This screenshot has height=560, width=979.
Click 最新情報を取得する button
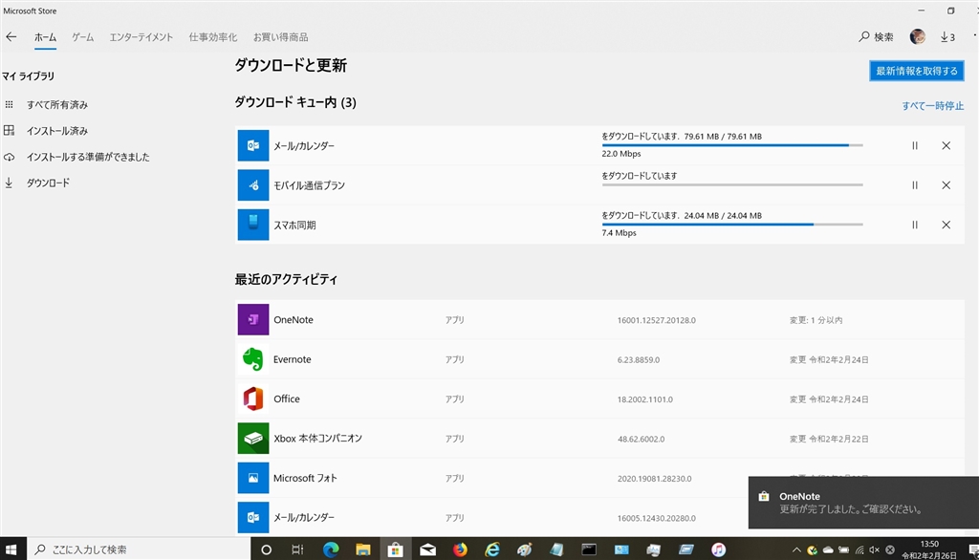916,71
